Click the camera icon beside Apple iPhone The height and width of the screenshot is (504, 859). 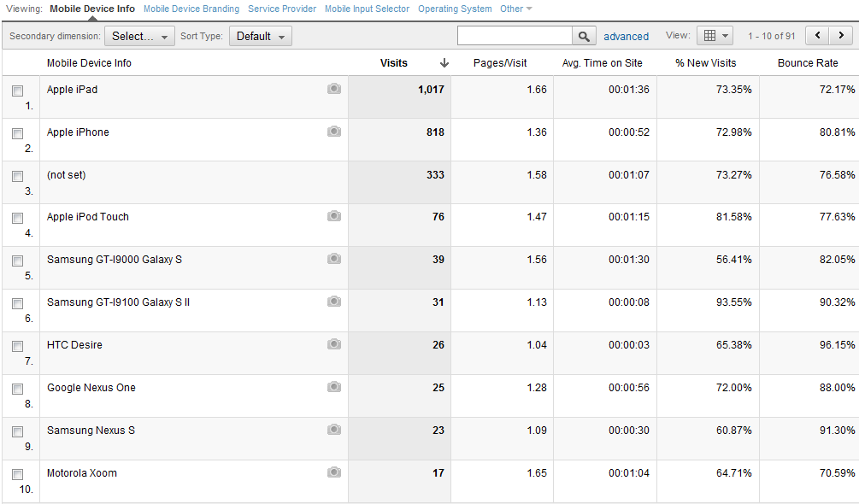334,132
